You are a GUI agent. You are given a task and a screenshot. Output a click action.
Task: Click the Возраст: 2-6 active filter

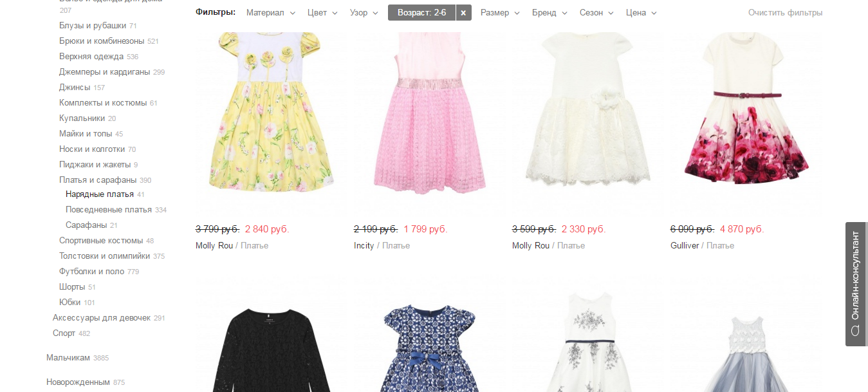[x=422, y=13]
